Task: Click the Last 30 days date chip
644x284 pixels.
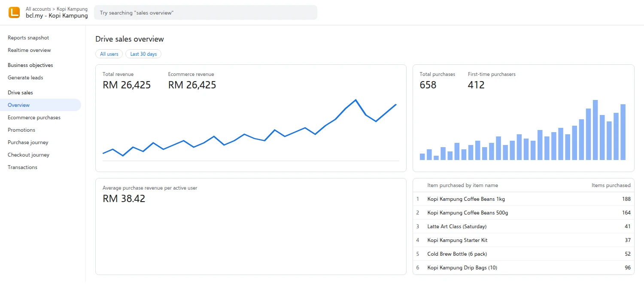Action: point(143,54)
